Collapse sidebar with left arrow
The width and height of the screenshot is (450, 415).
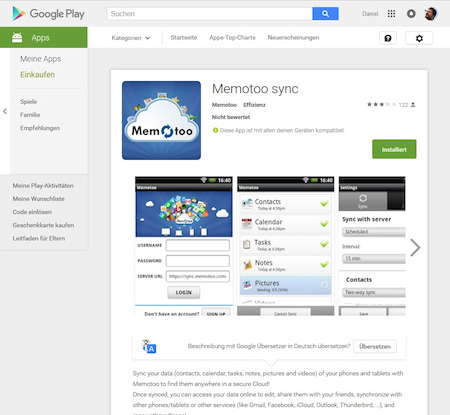pos(5,111)
